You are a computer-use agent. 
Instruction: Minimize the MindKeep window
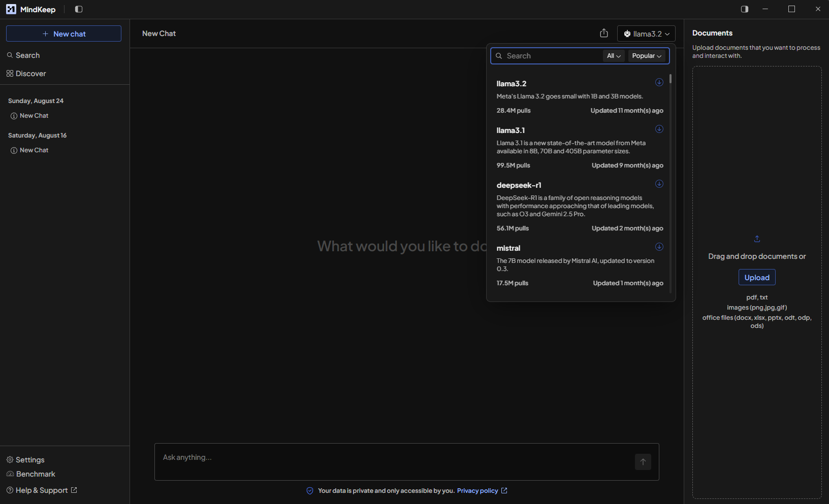765,9
